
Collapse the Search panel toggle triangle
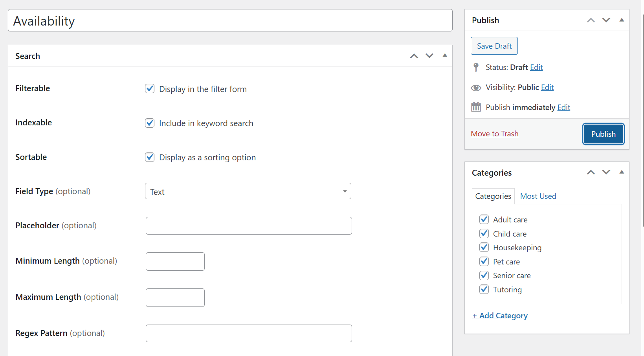tap(445, 55)
